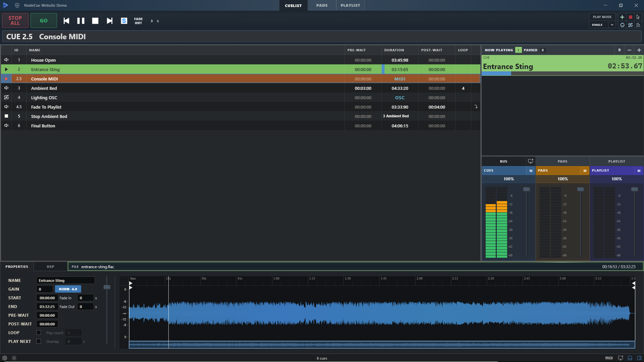644x362 pixels.
Task: Click play arrow icon on Entrance Sting row
Action: coord(6,69)
